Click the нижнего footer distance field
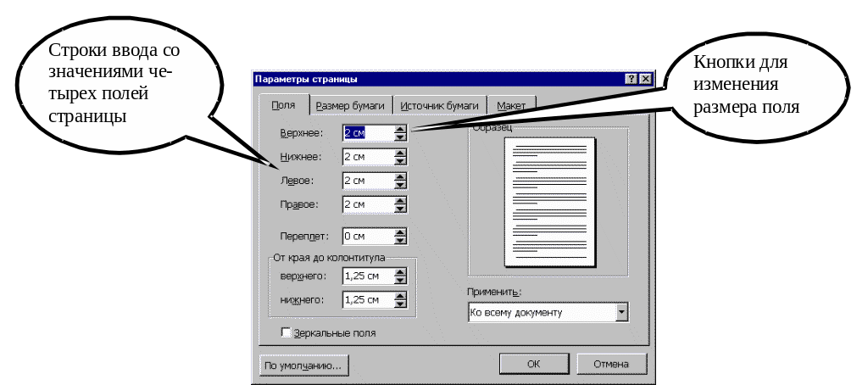Screen dimensions: 868x385 coord(368,299)
